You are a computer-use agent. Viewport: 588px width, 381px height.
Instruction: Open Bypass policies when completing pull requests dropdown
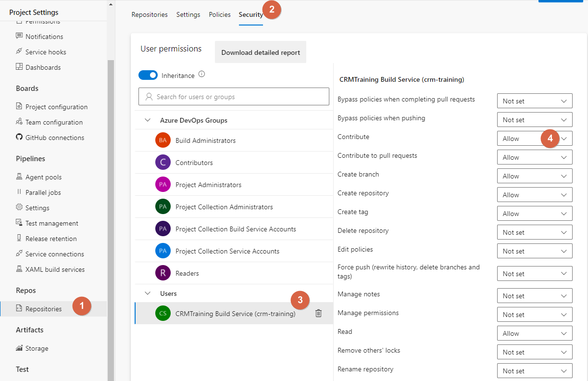pos(535,101)
